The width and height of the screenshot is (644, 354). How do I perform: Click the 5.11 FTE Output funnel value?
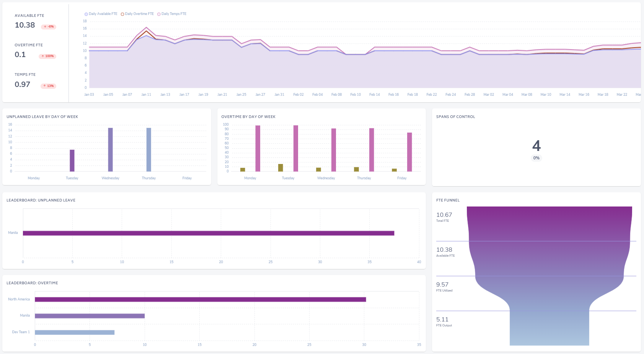[442, 320]
